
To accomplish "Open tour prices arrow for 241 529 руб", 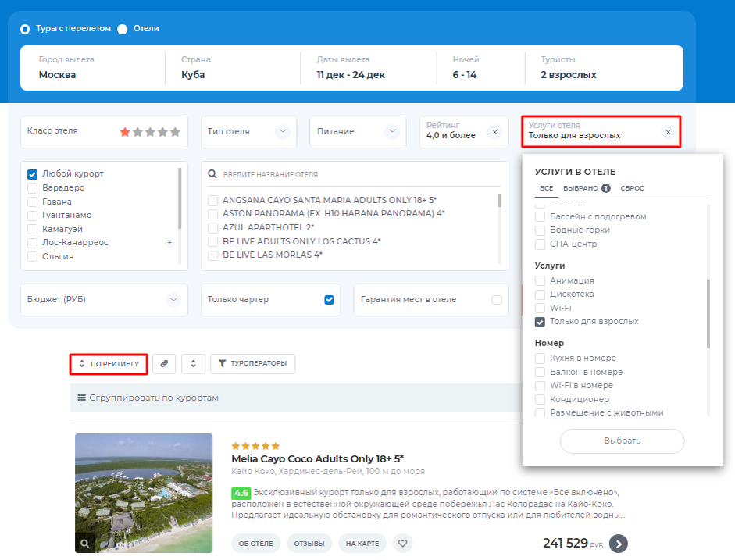I will 619,544.
